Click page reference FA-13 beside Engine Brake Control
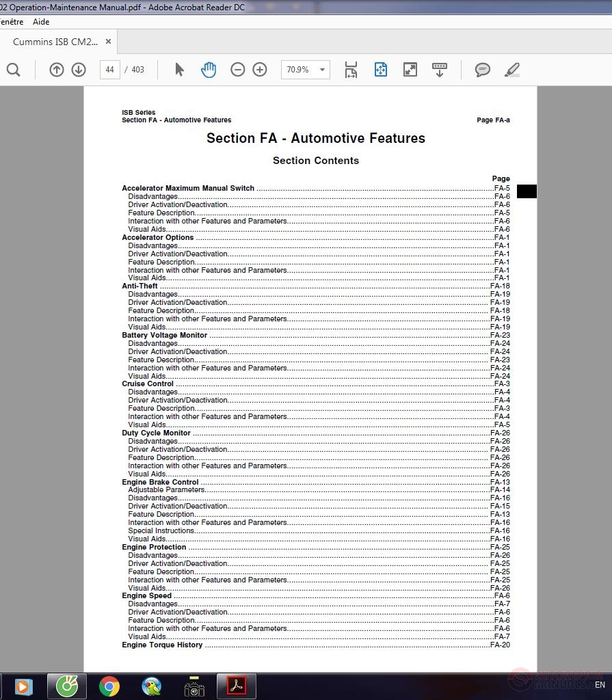Image resolution: width=612 pixels, height=700 pixels. pyautogui.click(x=500, y=482)
